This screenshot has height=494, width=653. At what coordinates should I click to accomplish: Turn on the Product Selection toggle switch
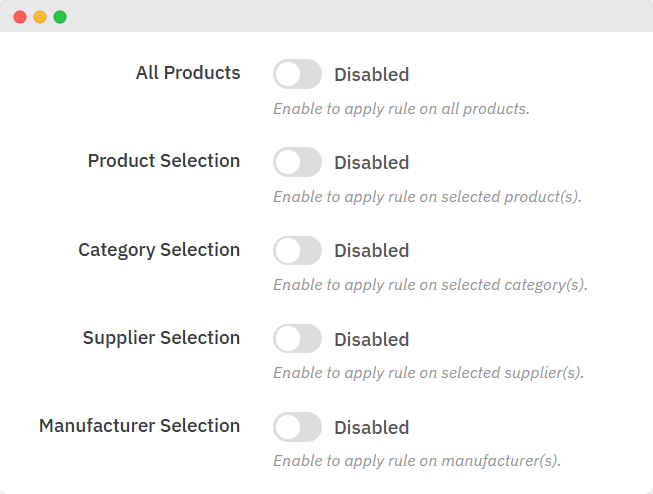tap(297, 162)
